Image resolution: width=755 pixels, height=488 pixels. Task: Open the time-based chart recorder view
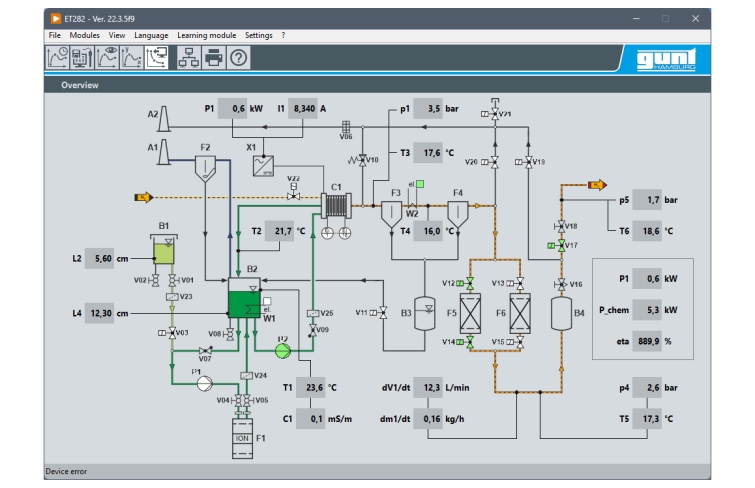pyautogui.click(x=58, y=58)
